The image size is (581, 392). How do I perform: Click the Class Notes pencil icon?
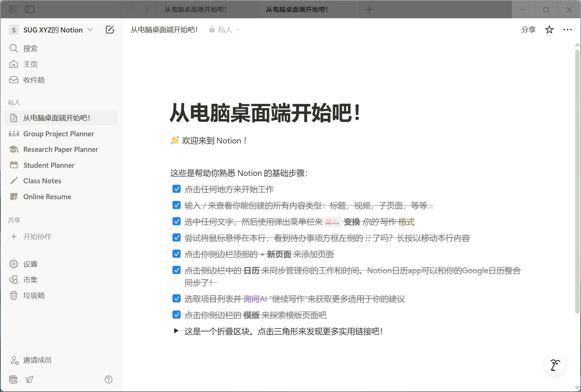(x=14, y=181)
